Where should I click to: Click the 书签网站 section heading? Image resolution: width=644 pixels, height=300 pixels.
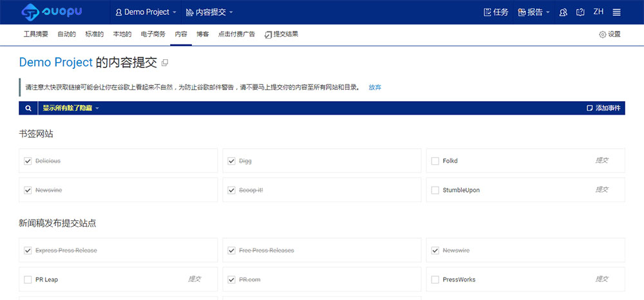pos(36,134)
